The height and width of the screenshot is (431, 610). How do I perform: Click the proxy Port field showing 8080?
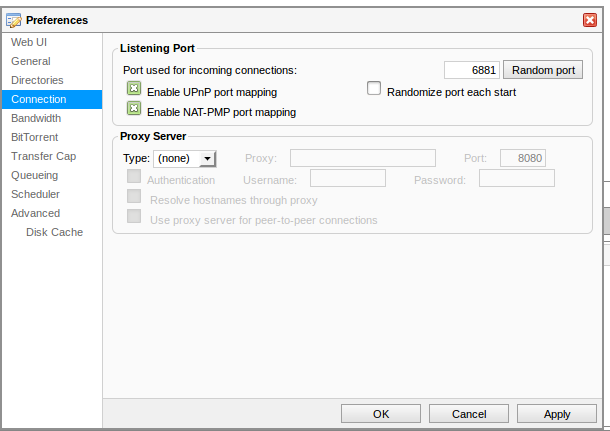pyautogui.click(x=522, y=158)
